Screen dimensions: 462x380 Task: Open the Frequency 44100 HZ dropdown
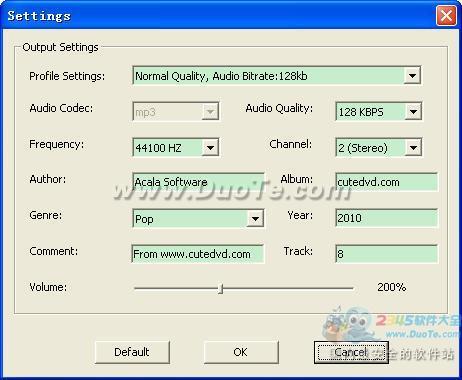[176, 147]
